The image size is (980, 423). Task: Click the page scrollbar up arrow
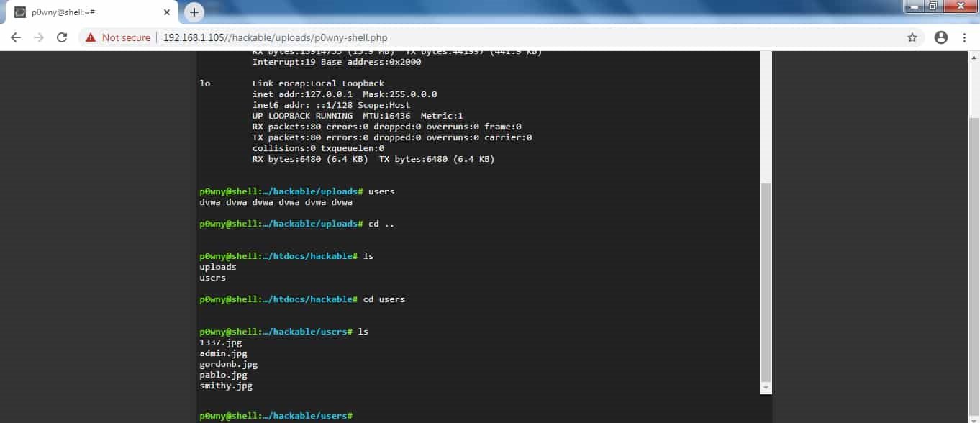(974, 56)
